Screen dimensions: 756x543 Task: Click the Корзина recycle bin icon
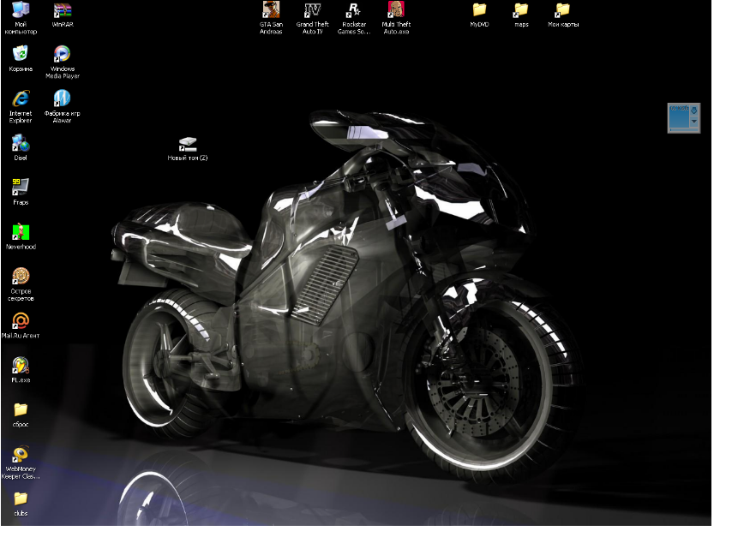(x=21, y=55)
